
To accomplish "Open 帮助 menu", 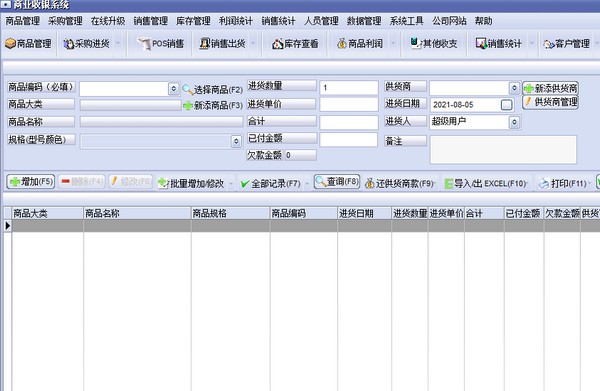I will (483, 21).
